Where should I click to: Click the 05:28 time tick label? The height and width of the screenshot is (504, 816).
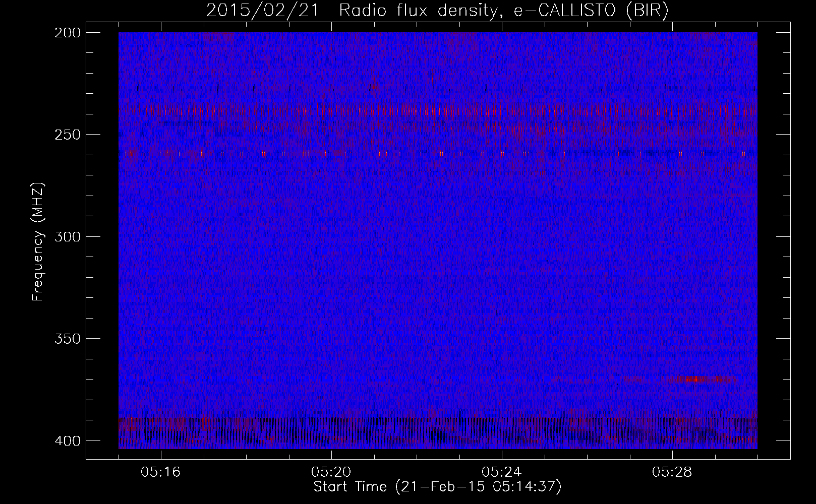click(x=672, y=472)
